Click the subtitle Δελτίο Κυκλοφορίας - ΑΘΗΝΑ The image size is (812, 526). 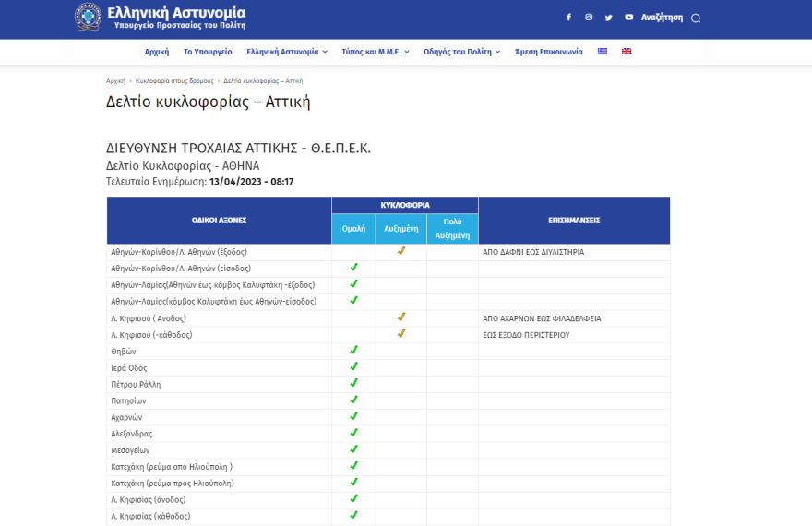point(183,166)
